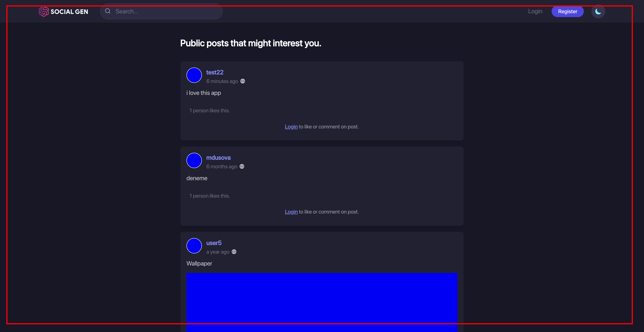Open test22's profile via username

(x=215, y=72)
